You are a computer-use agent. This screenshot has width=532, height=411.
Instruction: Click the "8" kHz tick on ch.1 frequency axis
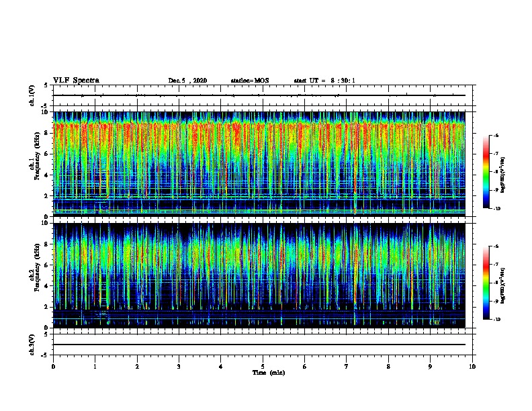(46, 133)
